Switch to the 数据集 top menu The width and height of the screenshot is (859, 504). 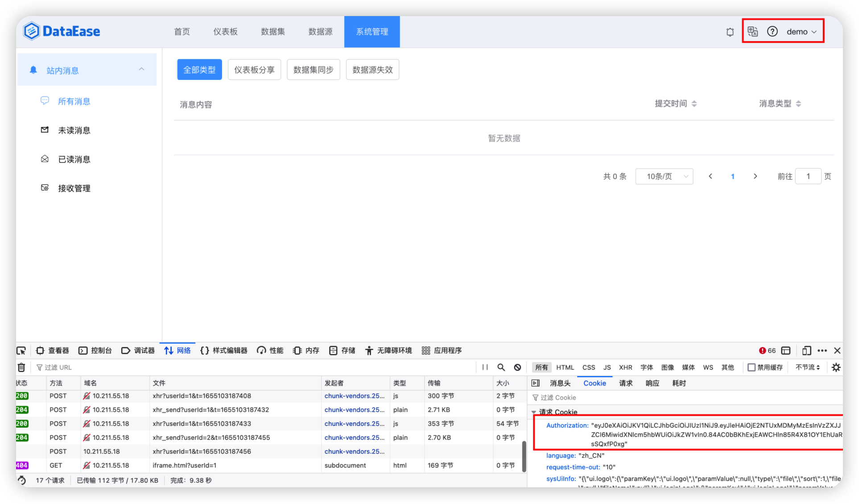(x=273, y=32)
